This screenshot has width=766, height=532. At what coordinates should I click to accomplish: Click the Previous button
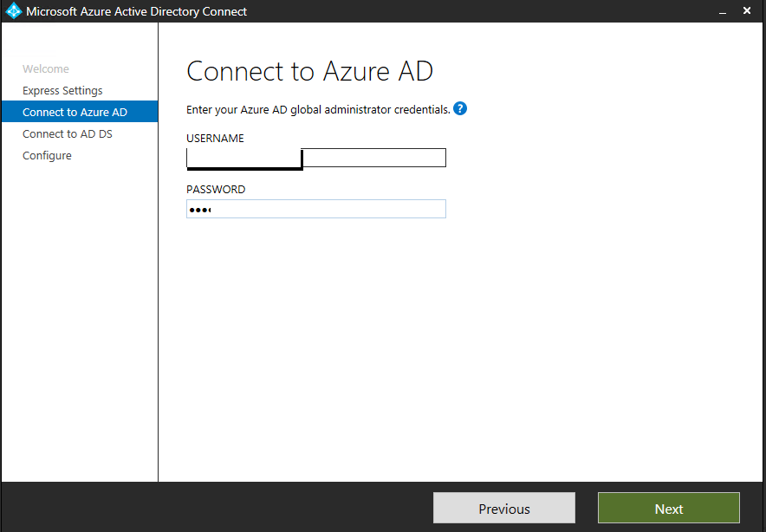click(x=504, y=508)
